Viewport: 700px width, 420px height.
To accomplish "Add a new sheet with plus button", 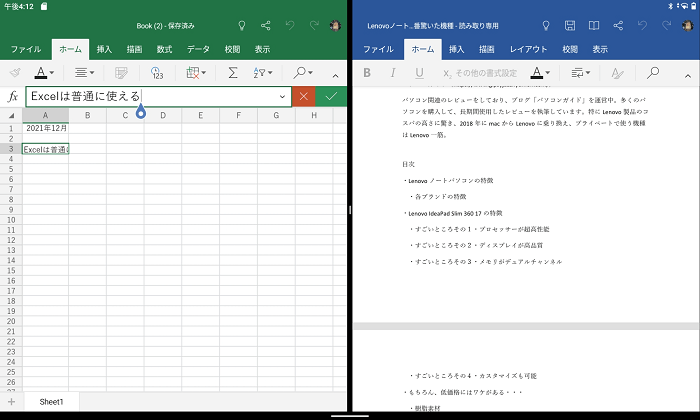I will click(11, 402).
